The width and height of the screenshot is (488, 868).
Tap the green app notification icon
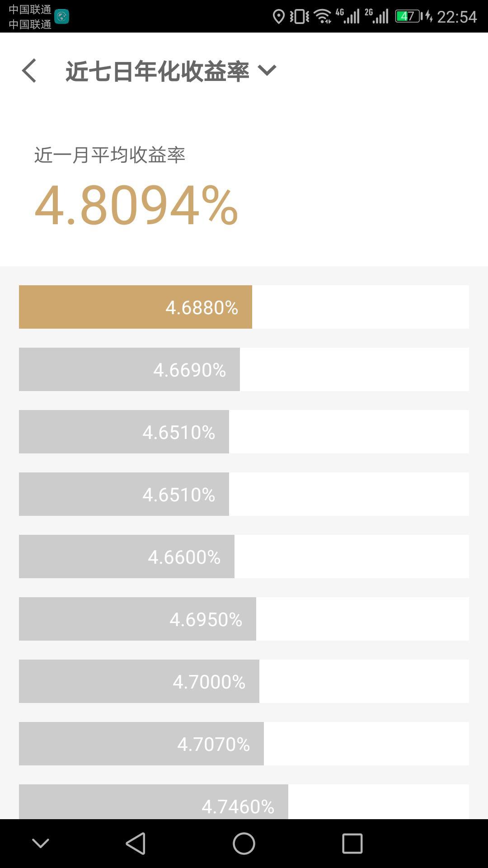point(61,17)
